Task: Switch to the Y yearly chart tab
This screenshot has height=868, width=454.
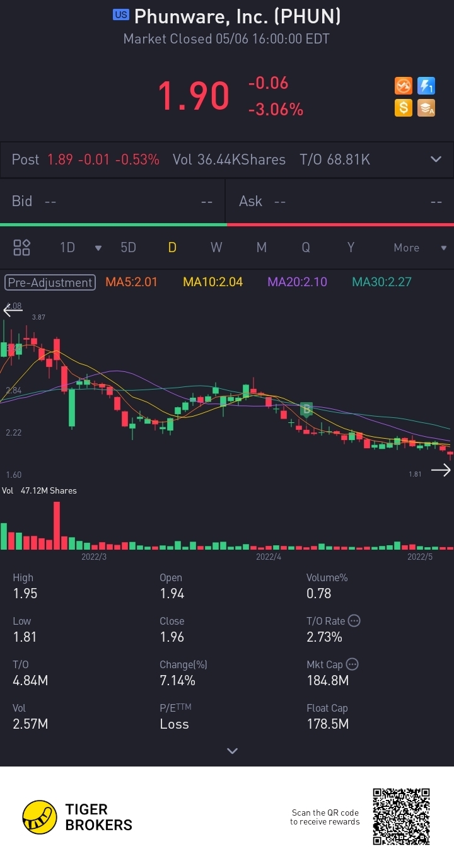Action: (x=351, y=248)
